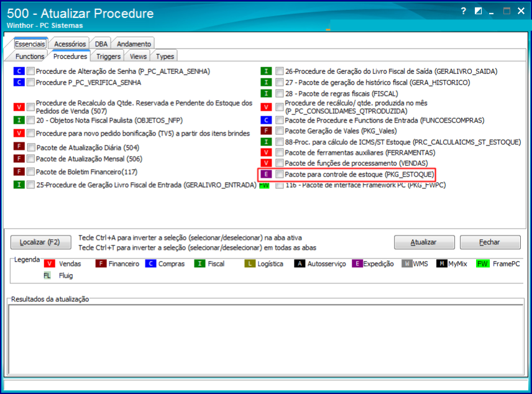Select Pacote de Boletim Financeiro(117) checkbox

(x=30, y=172)
